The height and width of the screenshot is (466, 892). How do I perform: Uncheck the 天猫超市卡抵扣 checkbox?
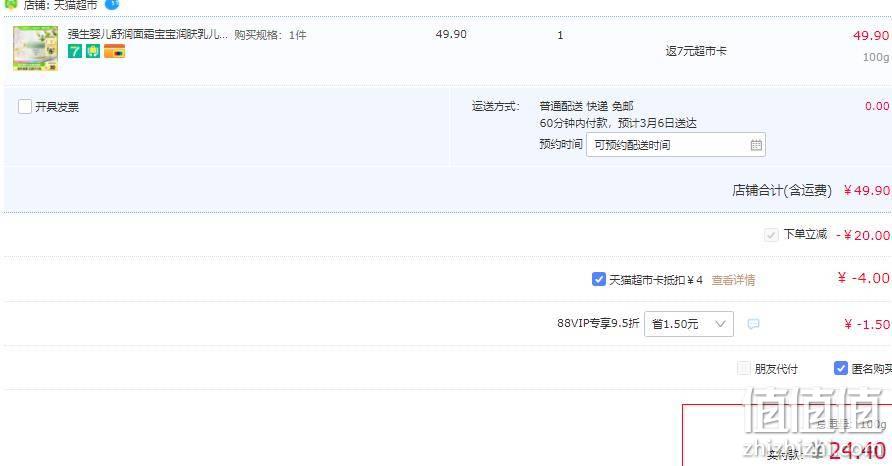point(598,279)
